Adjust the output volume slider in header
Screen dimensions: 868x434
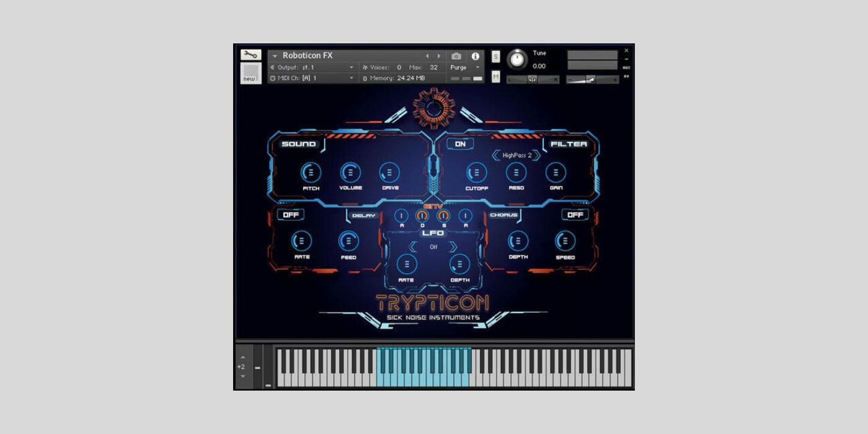[x=592, y=79]
